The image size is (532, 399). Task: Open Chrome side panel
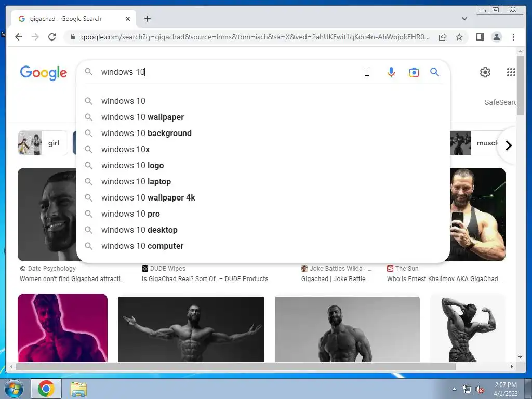480,37
